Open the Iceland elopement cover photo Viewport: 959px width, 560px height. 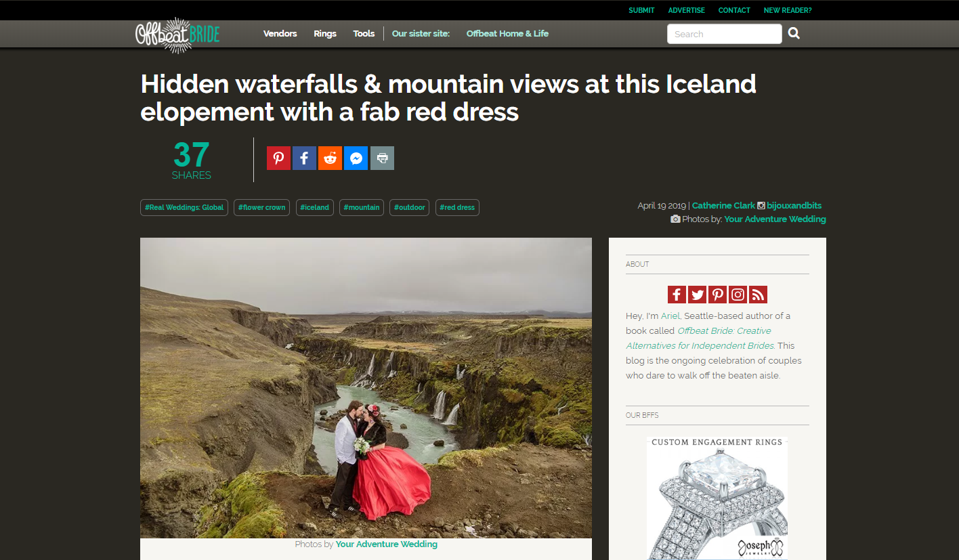coord(366,387)
